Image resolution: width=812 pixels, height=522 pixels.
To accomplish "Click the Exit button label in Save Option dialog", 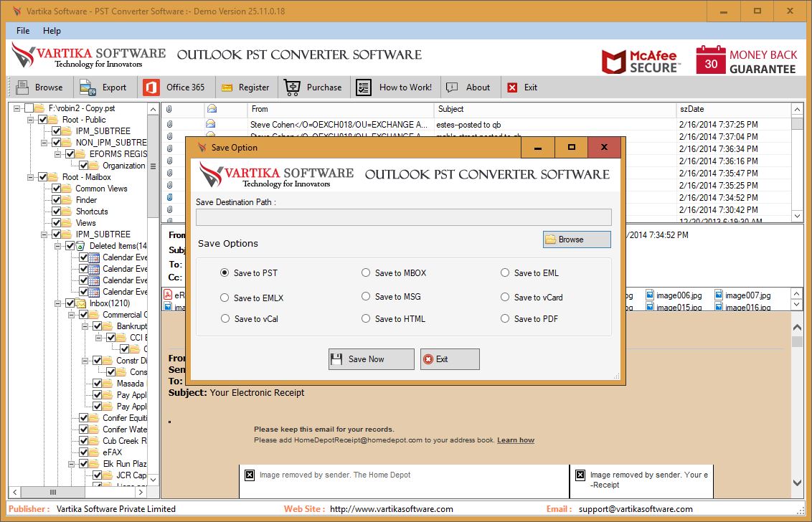I will (x=442, y=359).
